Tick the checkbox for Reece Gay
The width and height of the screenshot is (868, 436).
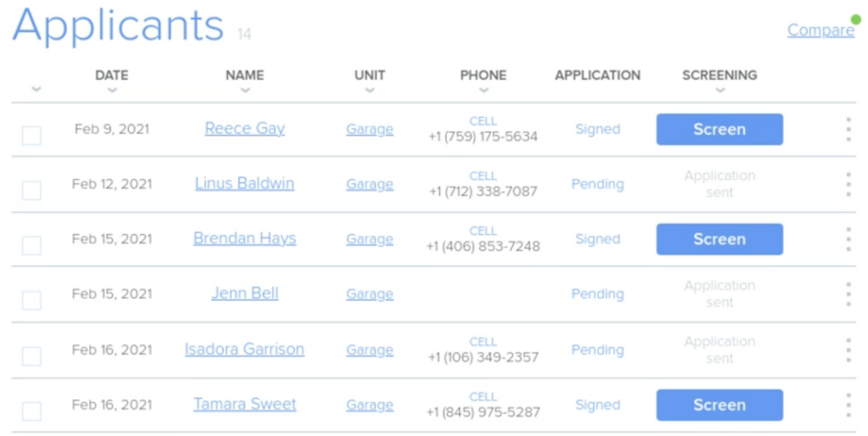point(31,135)
